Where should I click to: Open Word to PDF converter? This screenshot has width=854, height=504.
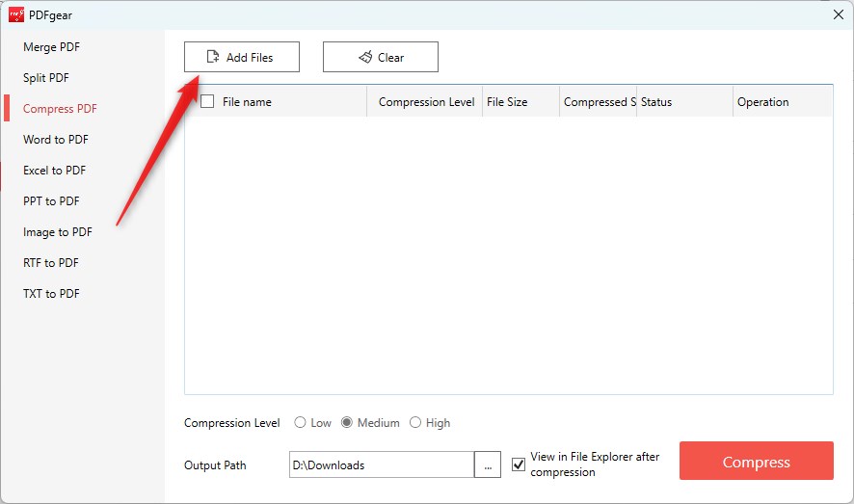56,140
